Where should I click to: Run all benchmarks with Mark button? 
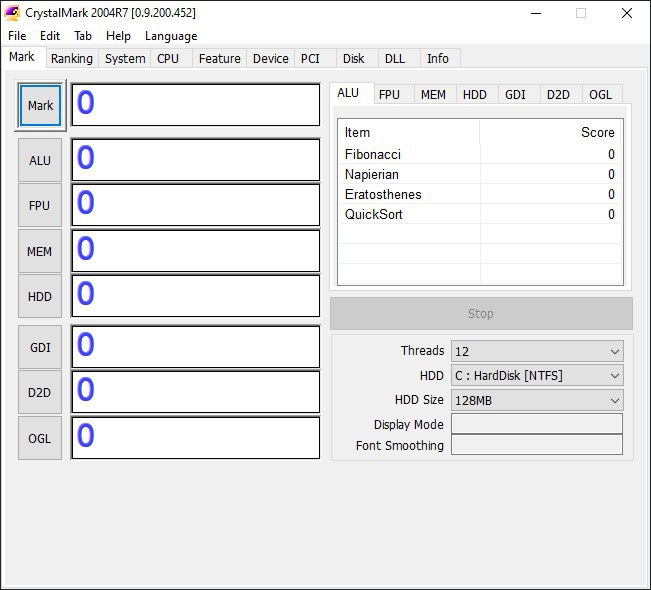tap(40, 105)
